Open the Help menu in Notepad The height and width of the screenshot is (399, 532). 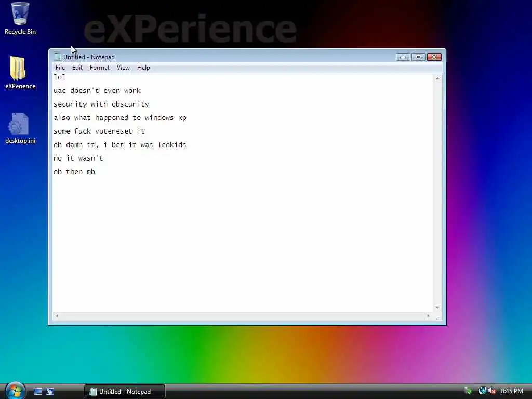(x=143, y=68)
